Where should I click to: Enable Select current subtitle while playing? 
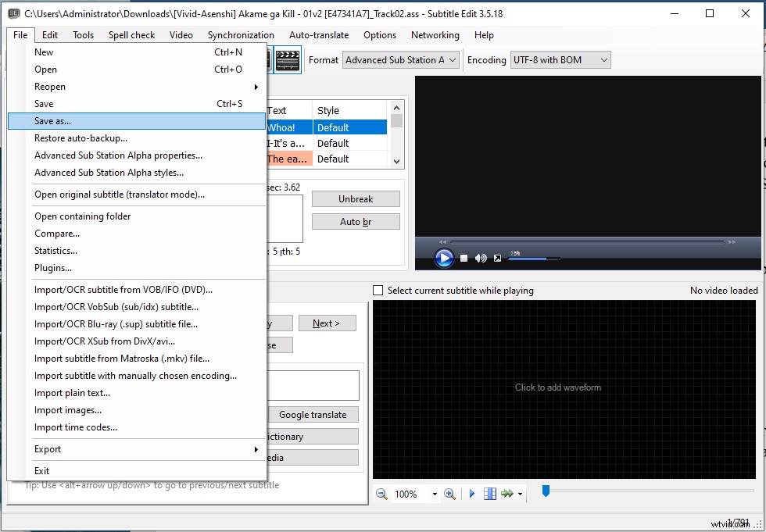tap(378, 290)
